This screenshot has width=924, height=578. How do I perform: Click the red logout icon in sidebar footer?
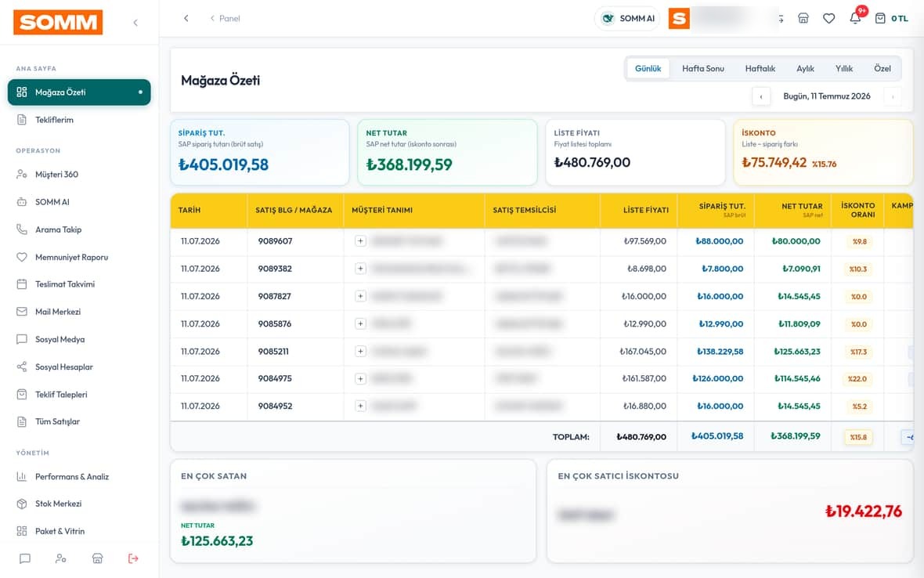(133, 558)
